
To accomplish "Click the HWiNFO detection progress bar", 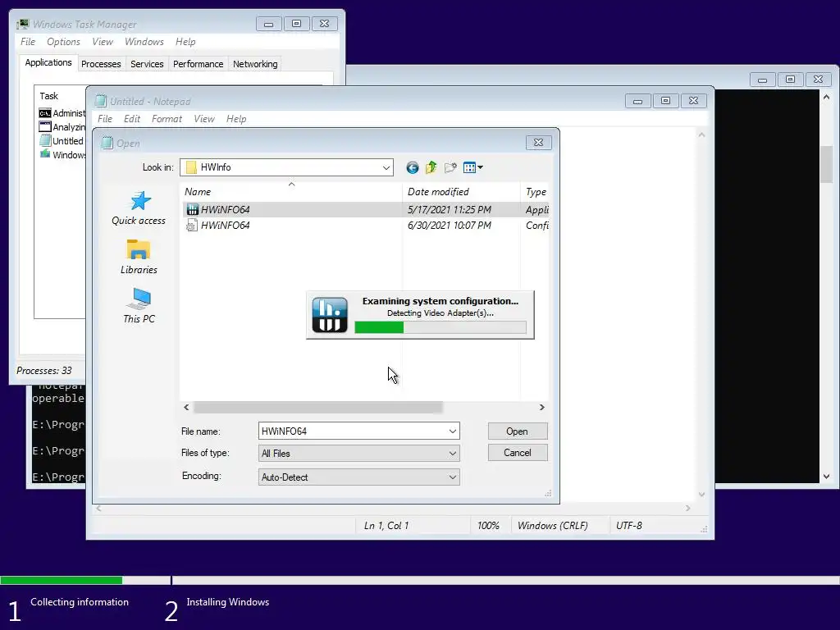I will coord(441,327).
